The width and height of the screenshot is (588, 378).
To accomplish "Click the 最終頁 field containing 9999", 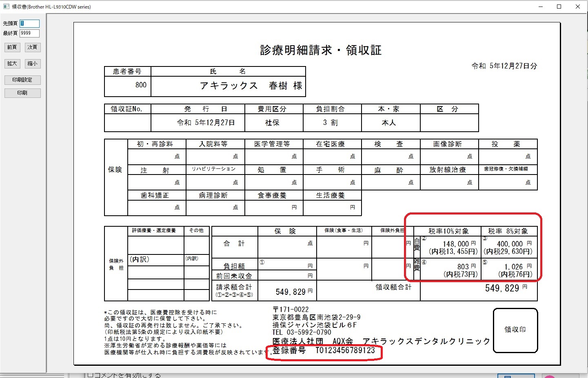I will point(29,33).
